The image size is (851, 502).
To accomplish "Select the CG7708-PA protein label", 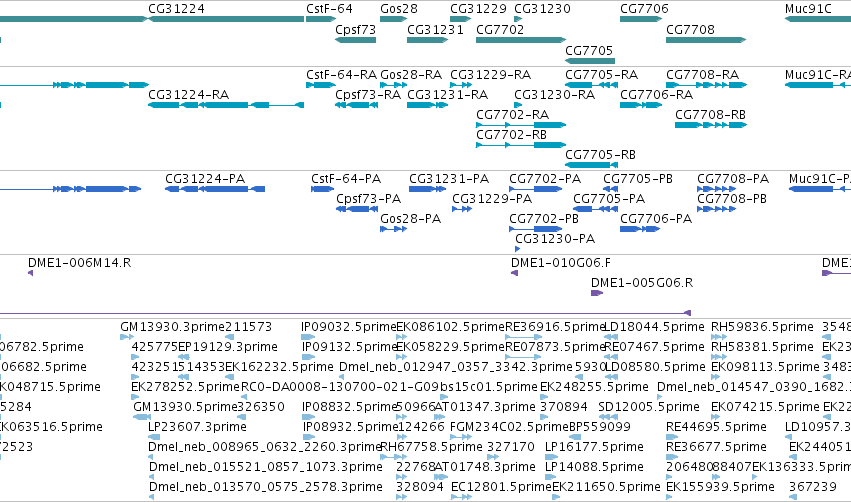I will tap(733, 179).
